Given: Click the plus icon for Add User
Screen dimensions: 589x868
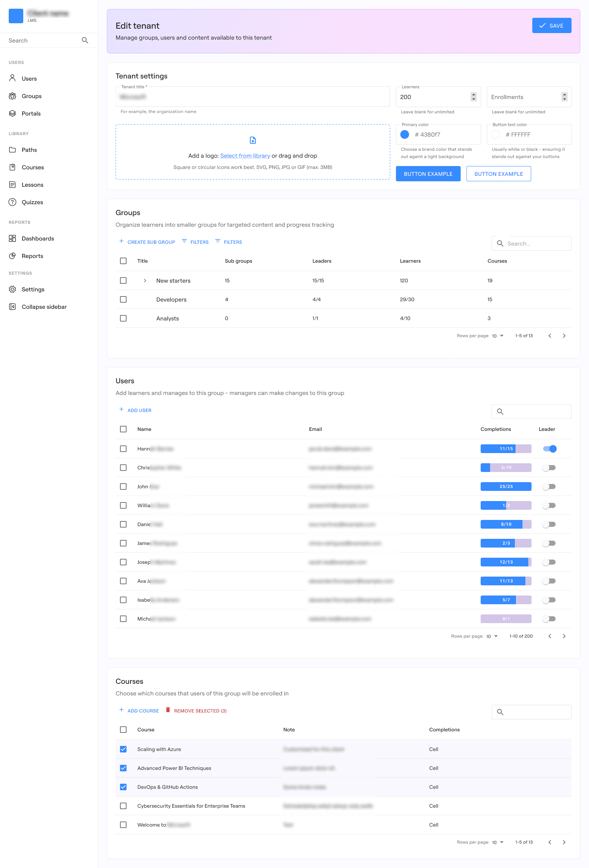Looking at the screenshot, I should 121,410.
